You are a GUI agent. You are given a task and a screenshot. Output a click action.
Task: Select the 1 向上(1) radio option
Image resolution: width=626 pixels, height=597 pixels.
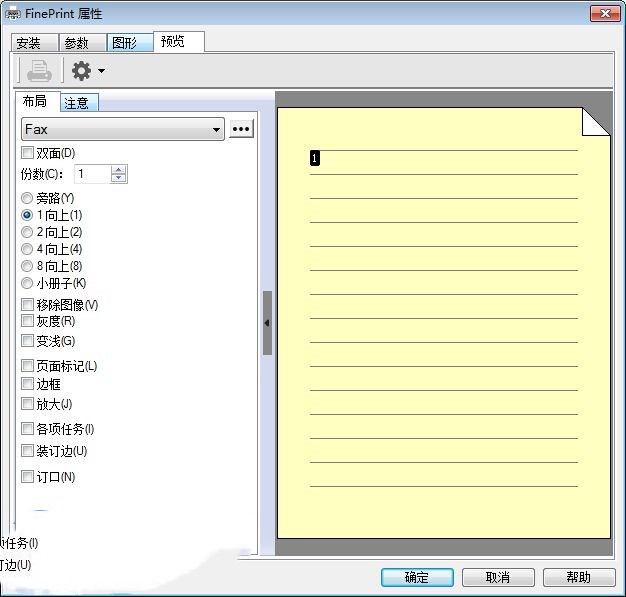(52, 215)
